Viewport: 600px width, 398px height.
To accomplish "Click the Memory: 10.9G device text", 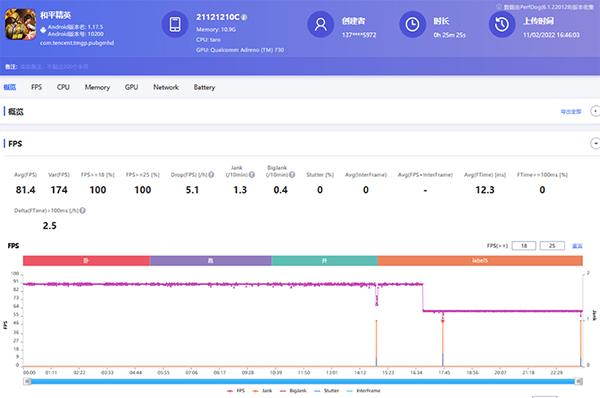I will pos(216,29).
